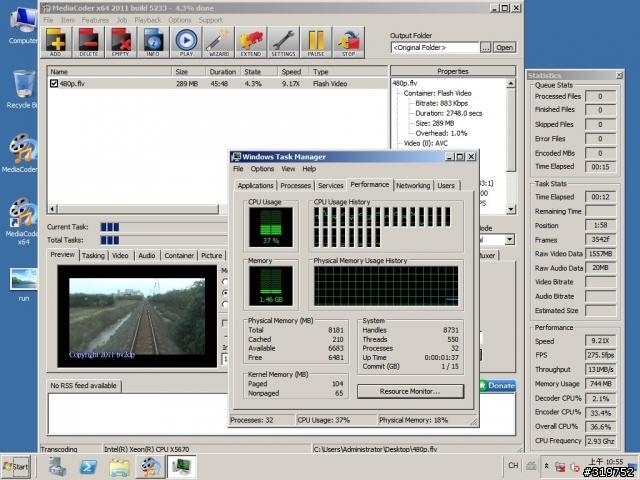Screen dimensions: 640x480
Task: Select 'Video (0): AVC' in Properties tree
Action: [426, 143]
